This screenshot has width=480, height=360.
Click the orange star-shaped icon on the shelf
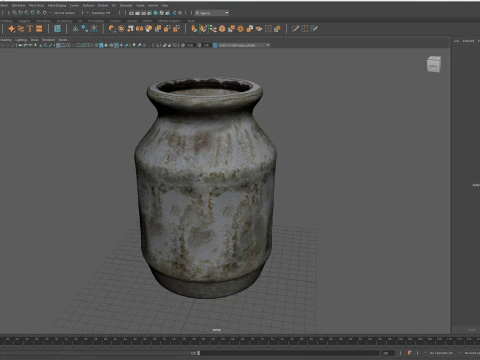coord(12,29)
